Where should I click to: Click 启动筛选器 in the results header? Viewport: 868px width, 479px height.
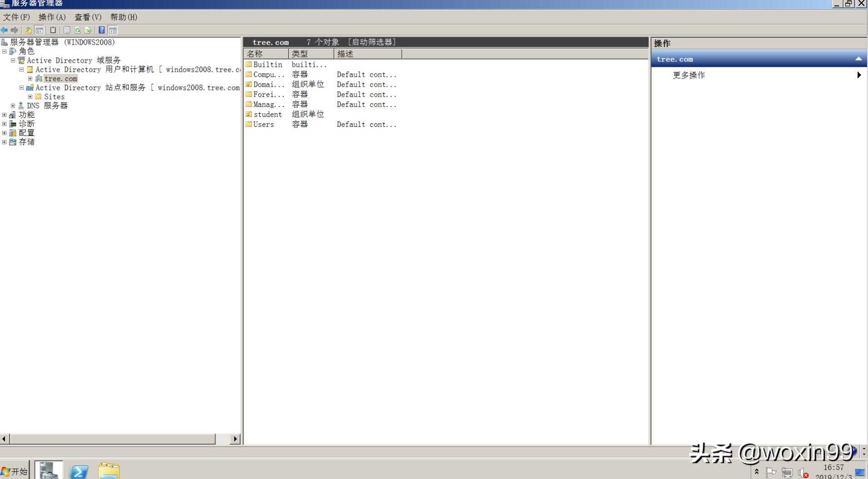372,42
